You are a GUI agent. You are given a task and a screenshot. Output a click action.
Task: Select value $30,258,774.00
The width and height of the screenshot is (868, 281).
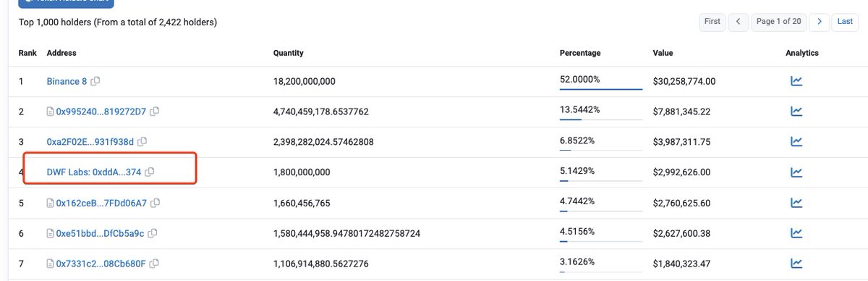click(684, 81)
